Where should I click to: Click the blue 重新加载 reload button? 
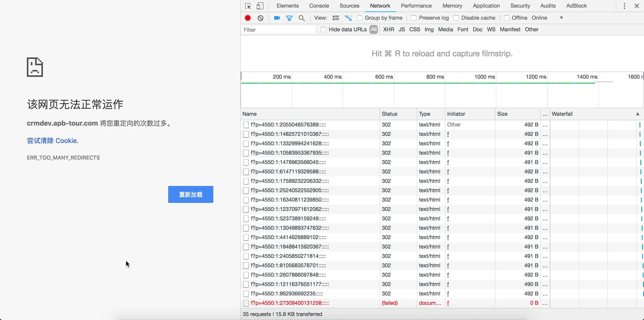pyautogui.click(x=191, y=194)
